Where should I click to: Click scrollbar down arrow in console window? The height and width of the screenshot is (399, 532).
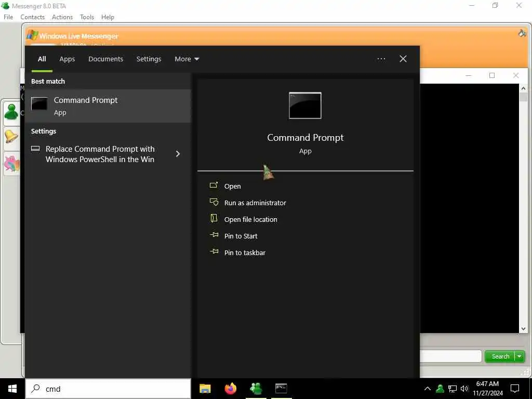[523, 329]
